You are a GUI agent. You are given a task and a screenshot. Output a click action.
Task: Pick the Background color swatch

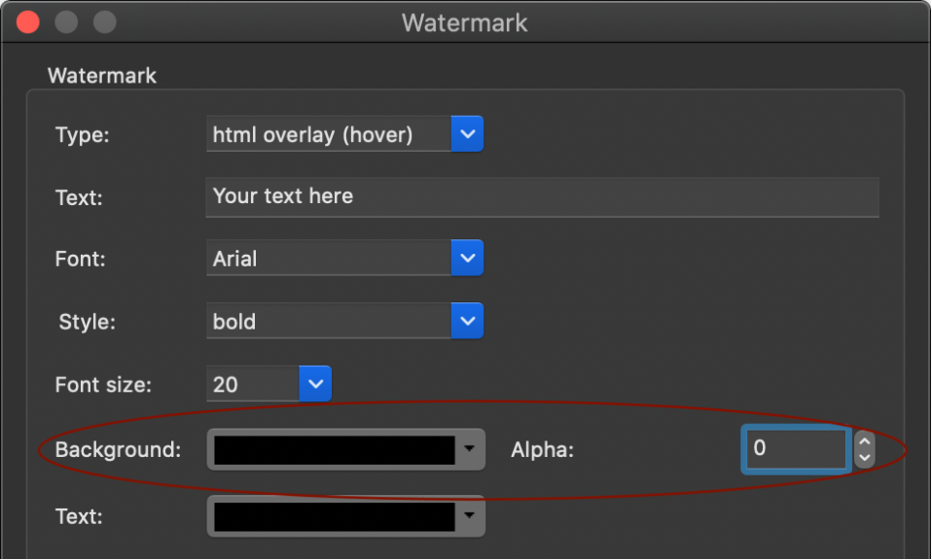pyautogui.click(x=334, y=450)
